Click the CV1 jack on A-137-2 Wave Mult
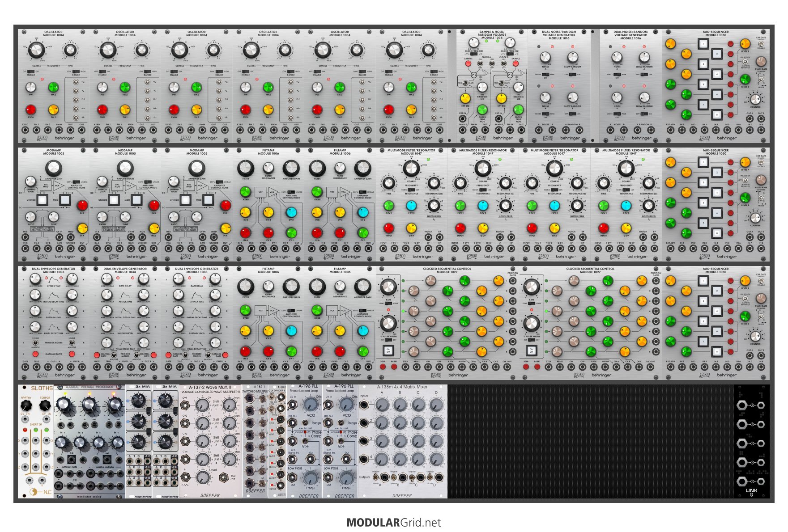The image size is (788, 532). pos(185,405)
